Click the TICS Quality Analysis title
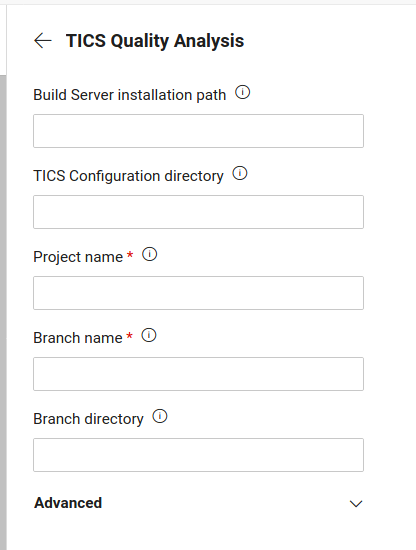 tap(155, 41)
